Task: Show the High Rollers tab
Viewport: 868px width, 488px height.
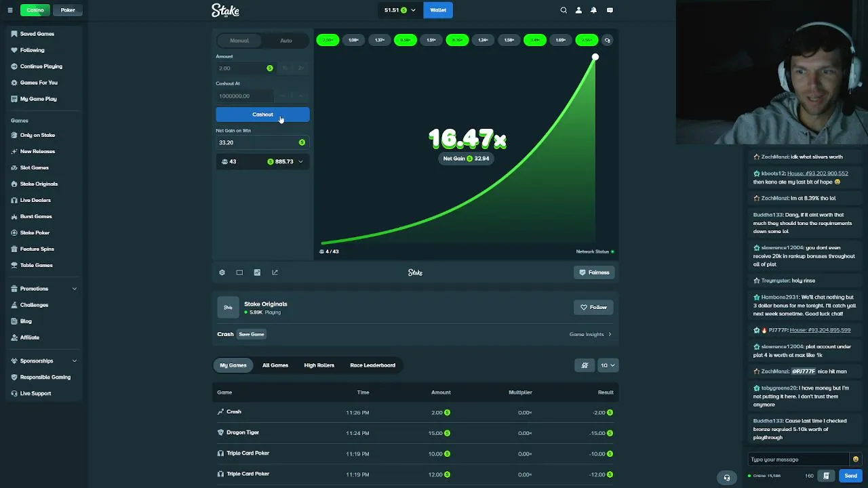Action: coord(319,365)
